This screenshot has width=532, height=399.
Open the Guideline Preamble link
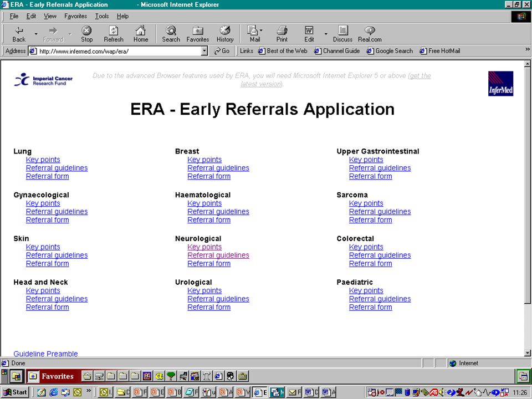coord(45,354)
